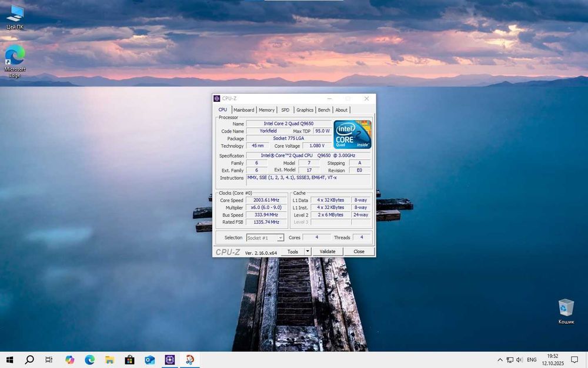Screen dimensions: 588x368
Task: Click the Model value '7'
Action: (x=309, y=163)
